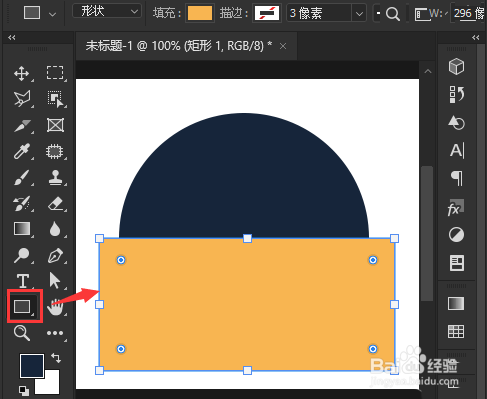
Task: Open the 3D panel
Action: [456, 66]
